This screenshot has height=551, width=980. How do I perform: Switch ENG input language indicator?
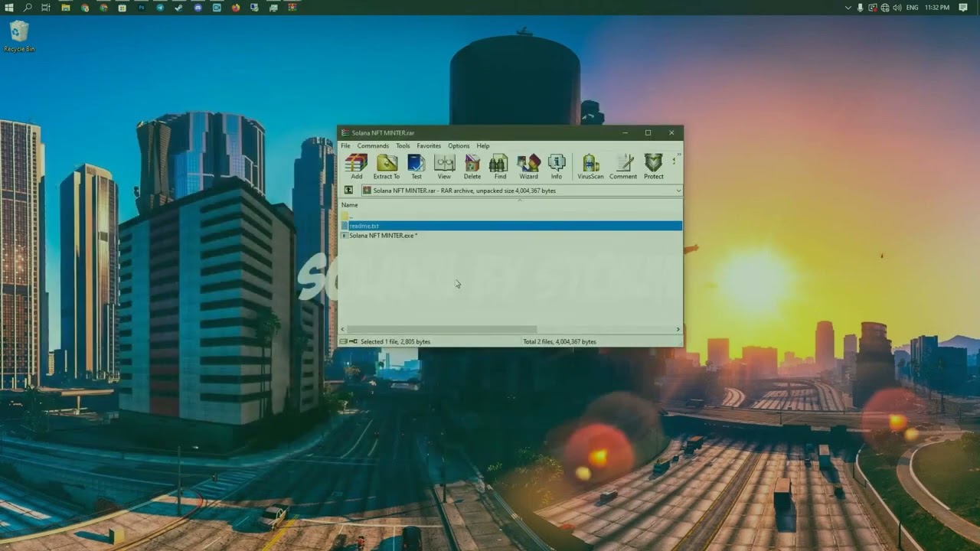pos(912,8)
